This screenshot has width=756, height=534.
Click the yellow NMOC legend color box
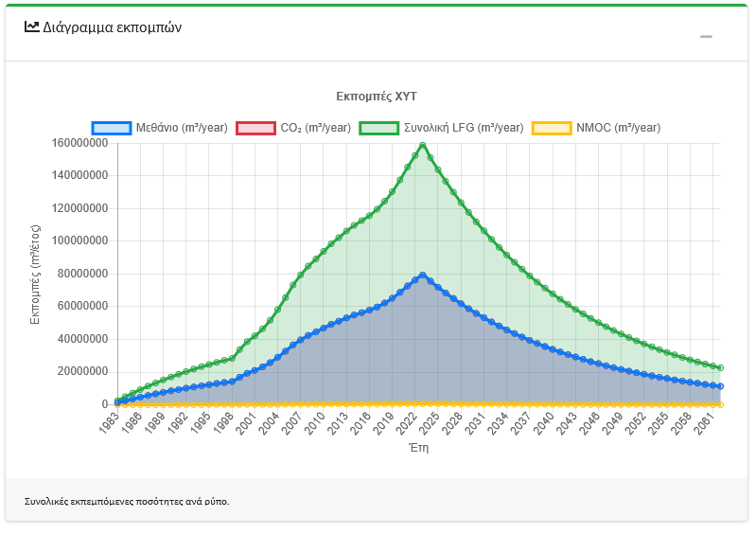pos(552,128)
